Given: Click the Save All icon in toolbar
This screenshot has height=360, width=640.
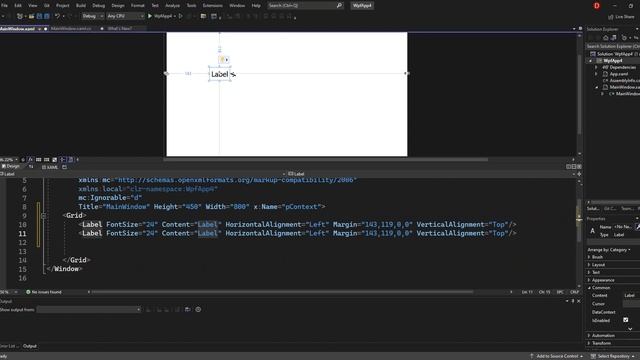Looking at the screenshot, I should tap(47, 16).
